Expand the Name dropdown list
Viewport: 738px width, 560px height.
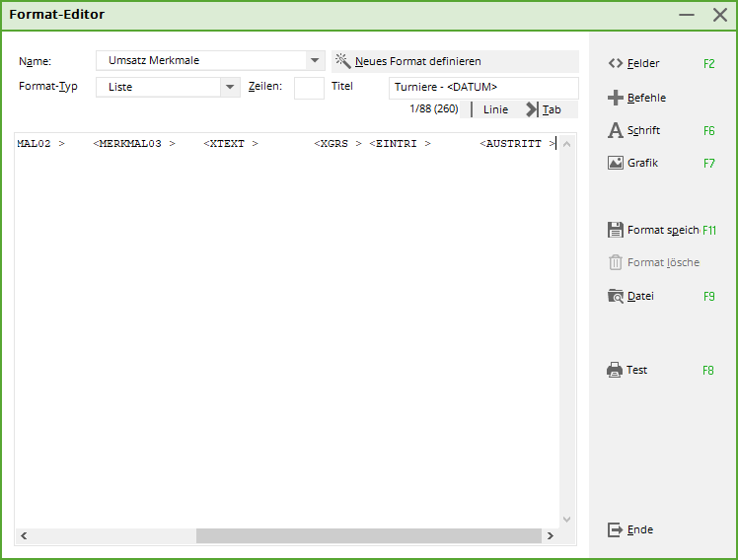pos(315,61)
